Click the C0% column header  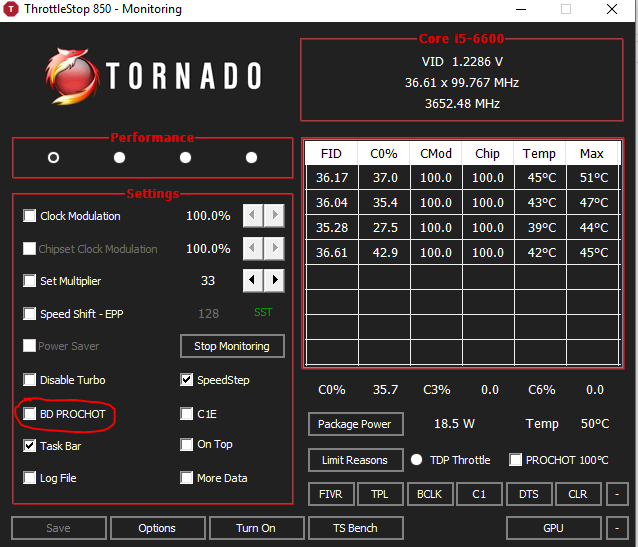(384, 153)
